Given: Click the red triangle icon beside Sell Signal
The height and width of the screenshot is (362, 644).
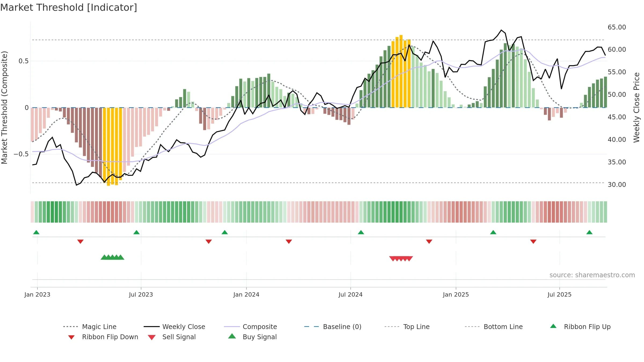Looking at the screenshot, I should [x=152, y=337].
